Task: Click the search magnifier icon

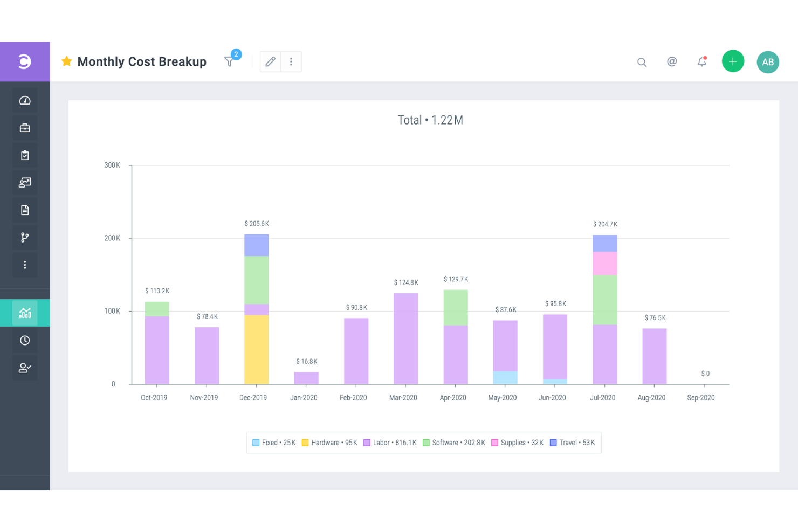Action: coord(642,62)
